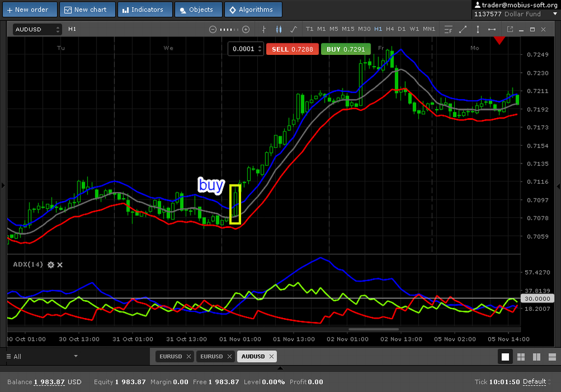
Task: Select the 30.0000 ADX level label
Action: click(537, 298)
